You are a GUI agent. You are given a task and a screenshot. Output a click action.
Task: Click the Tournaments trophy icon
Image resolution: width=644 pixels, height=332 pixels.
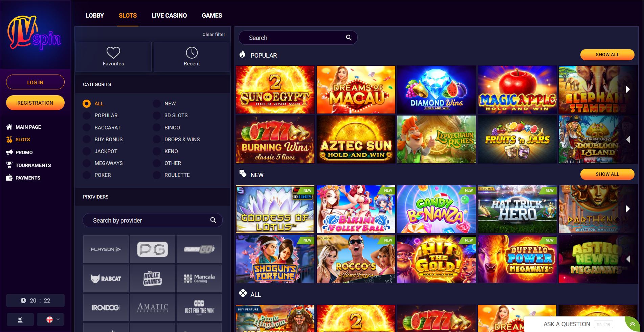9,165
